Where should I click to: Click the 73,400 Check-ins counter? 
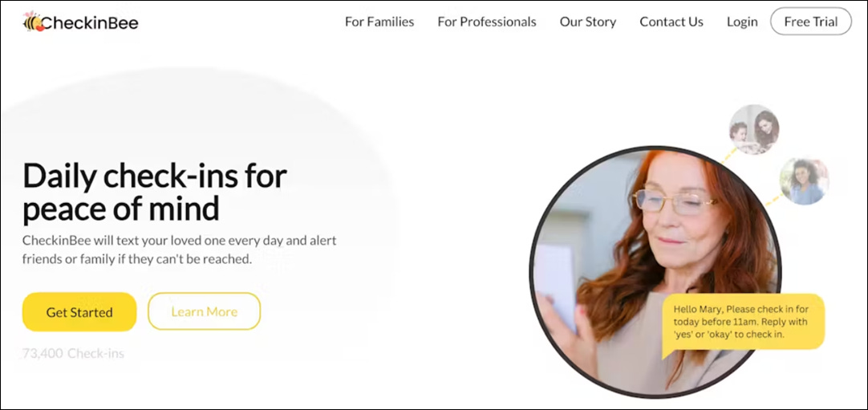point(73,353)
